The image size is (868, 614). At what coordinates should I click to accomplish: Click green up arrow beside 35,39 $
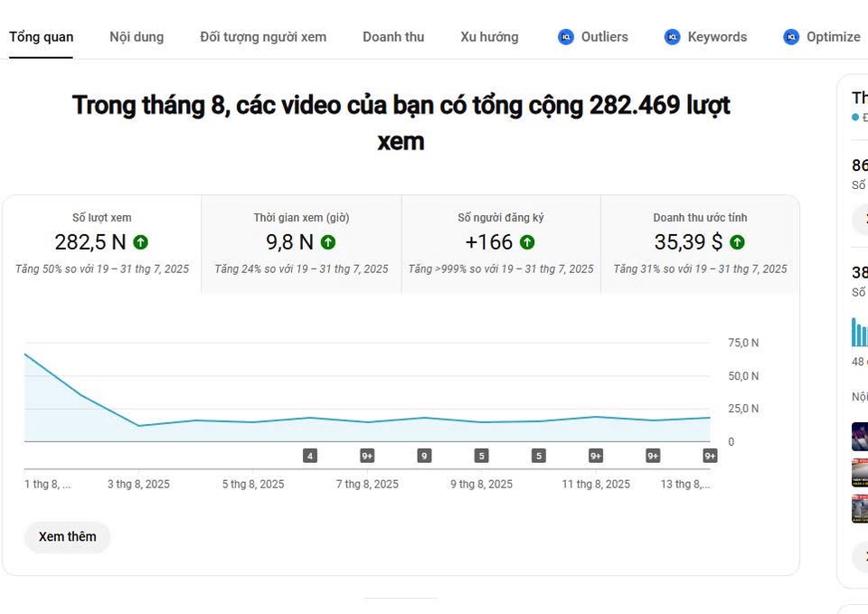pos(738,242)
